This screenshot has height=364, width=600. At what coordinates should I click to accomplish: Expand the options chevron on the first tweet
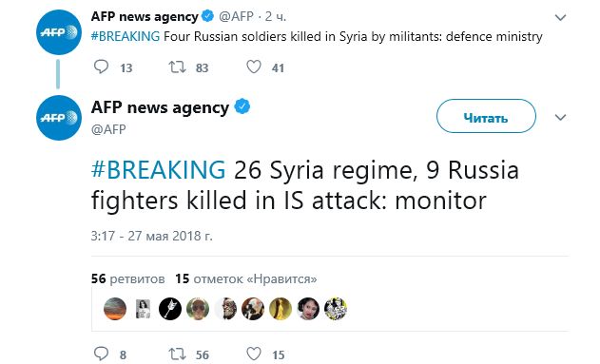(560, 17)
